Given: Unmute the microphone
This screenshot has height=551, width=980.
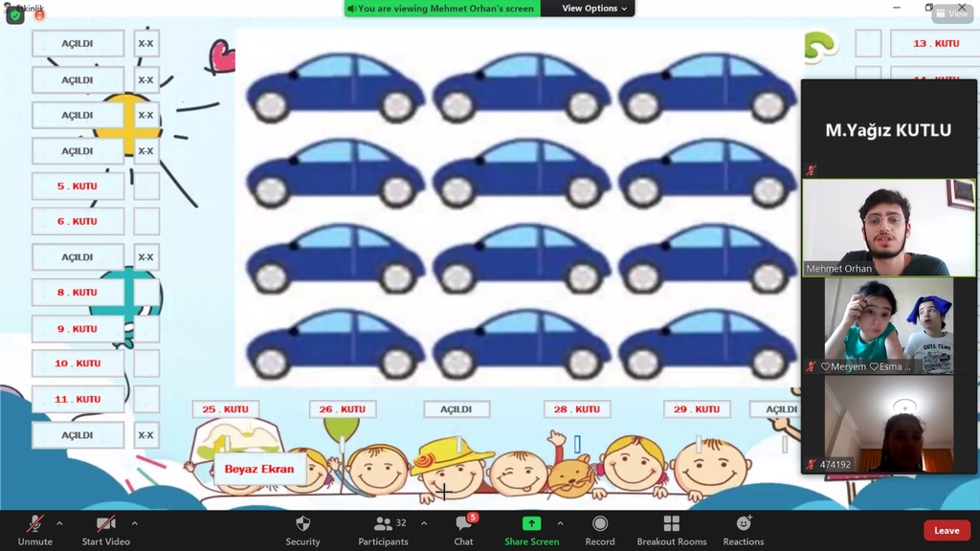Looking at the screenshot, I should (x=34, y=530).
